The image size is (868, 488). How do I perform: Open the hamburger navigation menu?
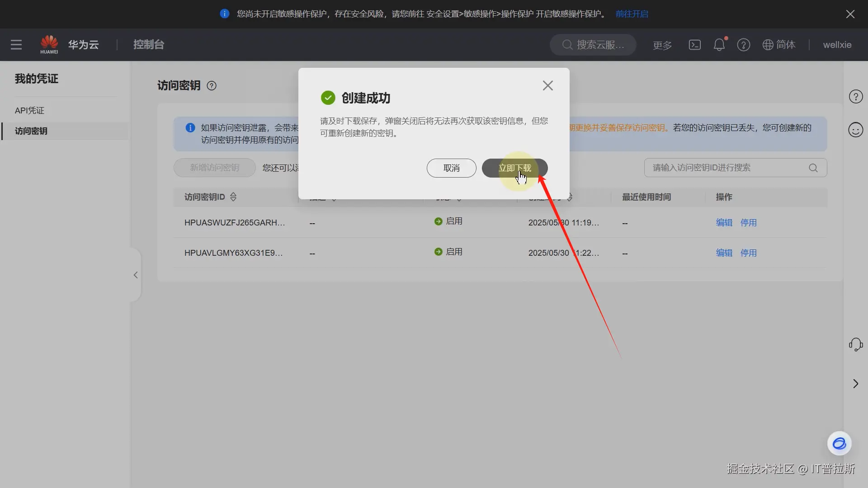[16, 45]
